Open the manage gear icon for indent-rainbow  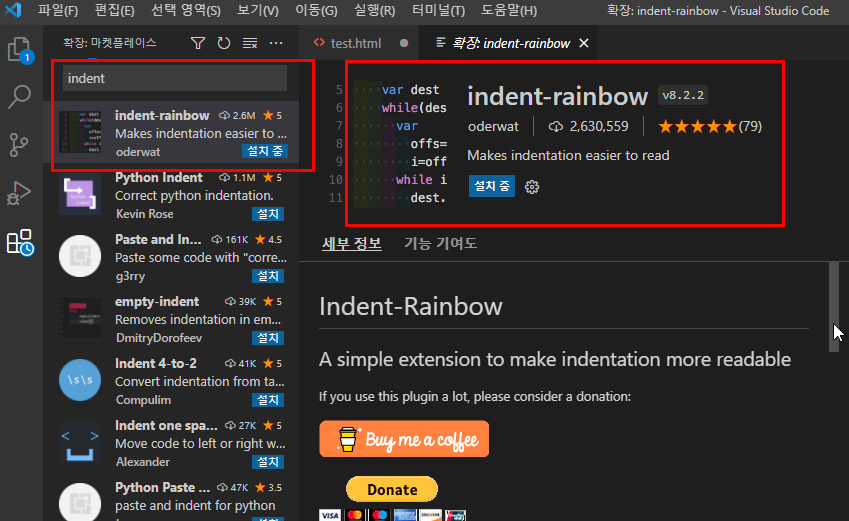point(532,187)
